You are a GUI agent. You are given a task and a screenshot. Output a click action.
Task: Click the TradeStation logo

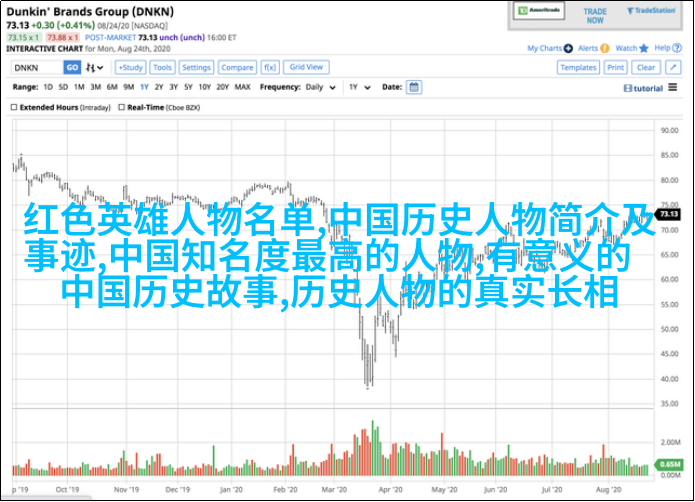(651, 11)
